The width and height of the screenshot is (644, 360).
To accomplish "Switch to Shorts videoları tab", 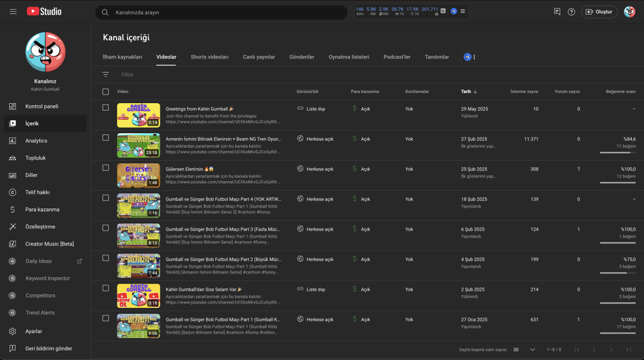I will pyautogui.click(x=209, y=57).
